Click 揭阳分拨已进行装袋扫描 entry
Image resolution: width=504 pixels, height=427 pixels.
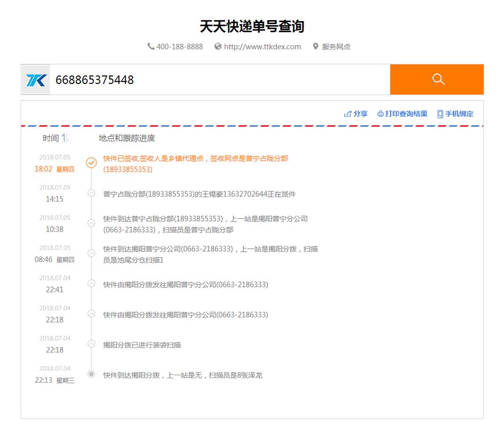coord(142,345)
